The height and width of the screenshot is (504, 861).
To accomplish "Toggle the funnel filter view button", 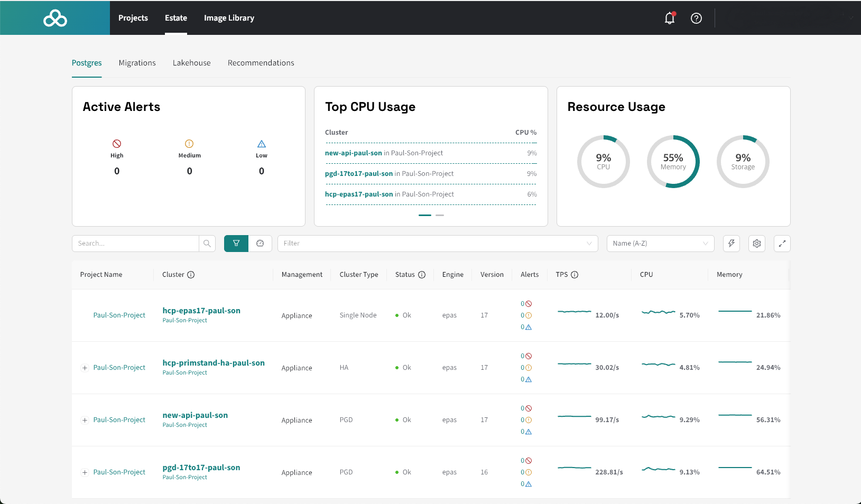I will [x=236, y=244].
